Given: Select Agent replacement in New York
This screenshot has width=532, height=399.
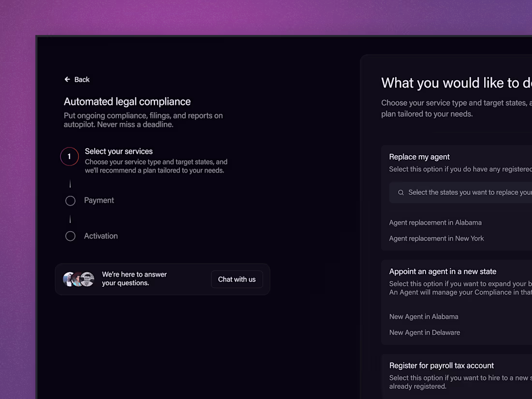Looking at the screenshot, I should click(436, 238).
